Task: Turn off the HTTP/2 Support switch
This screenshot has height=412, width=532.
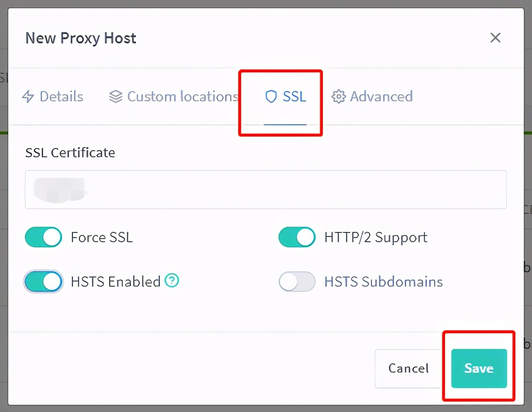Action: [297, 238]
